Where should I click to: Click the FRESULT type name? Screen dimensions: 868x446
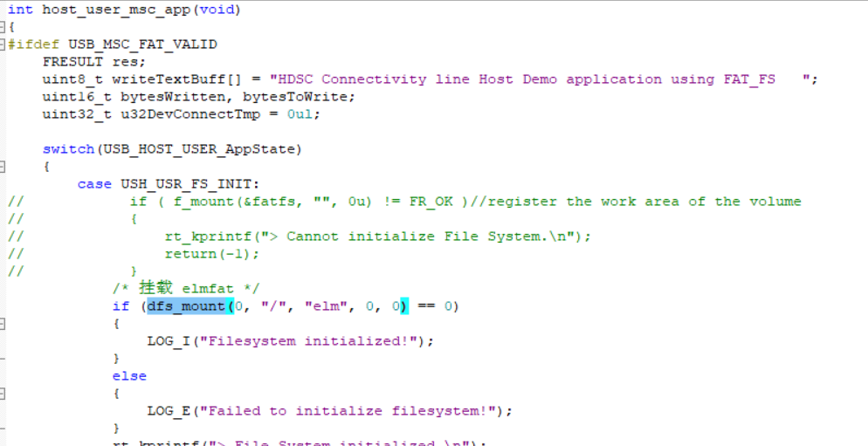pyautogui.click(x=72, y=61)
